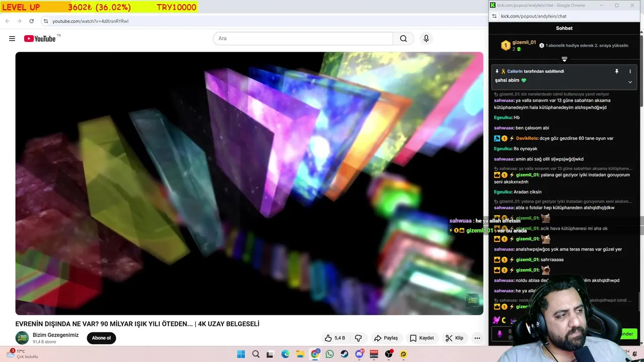Screen dimensions: 644x362
Task: Open Bizim Gezegenimiz channel avatar
Action: [22, 338]
